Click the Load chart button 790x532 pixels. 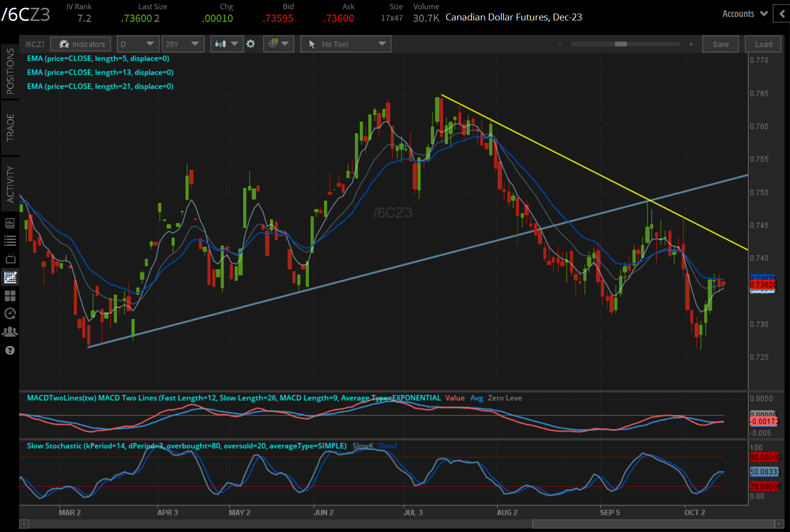tap(763, 44)
